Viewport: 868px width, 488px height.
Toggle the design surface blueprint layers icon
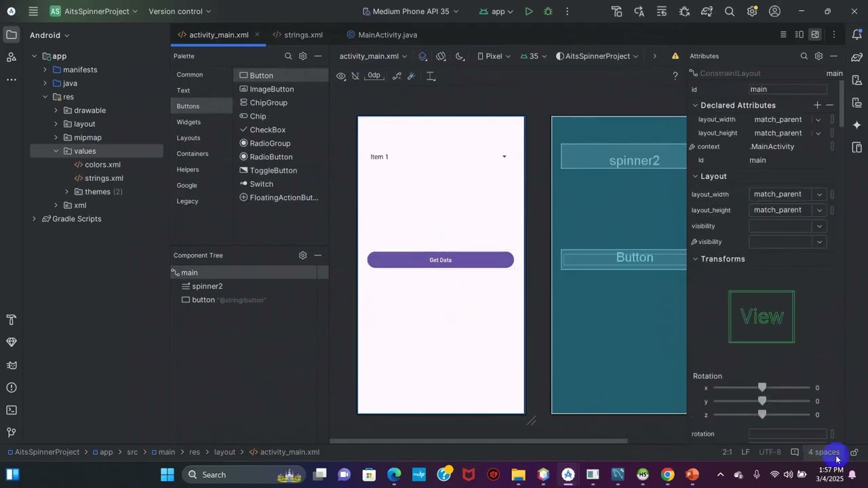pyautogui.click(x=423, y=56)
